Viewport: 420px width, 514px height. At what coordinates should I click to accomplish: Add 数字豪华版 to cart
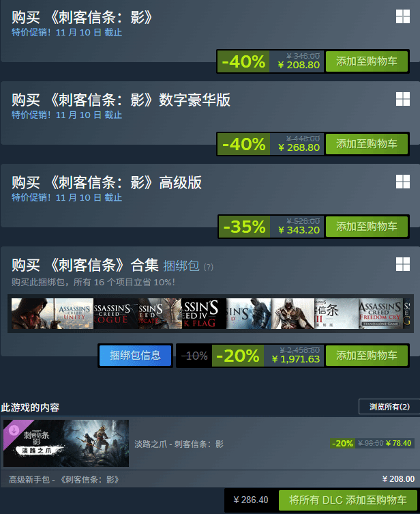point(367,144)
